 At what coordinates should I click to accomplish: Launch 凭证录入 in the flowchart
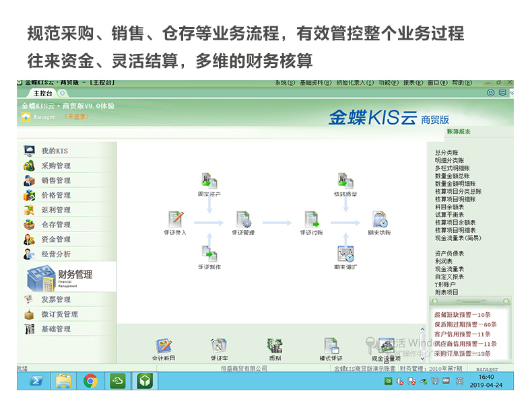(175, 223)
